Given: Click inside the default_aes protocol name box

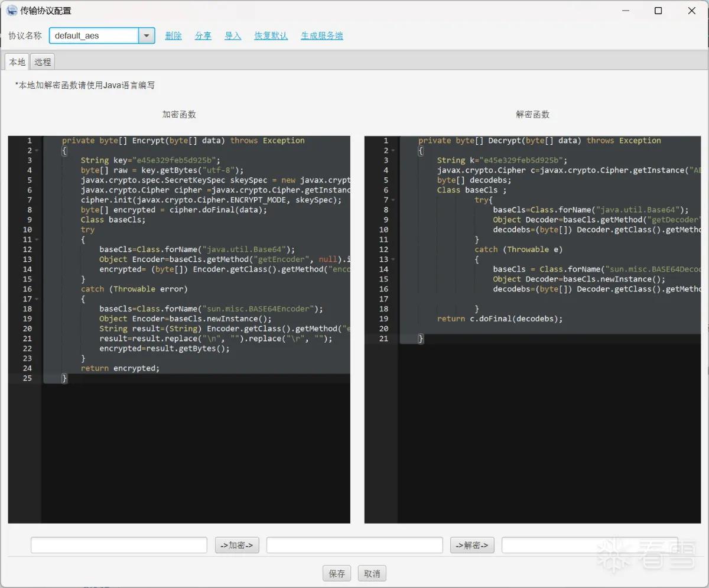Looking at the screenshot, I should (x=94, y=35).
